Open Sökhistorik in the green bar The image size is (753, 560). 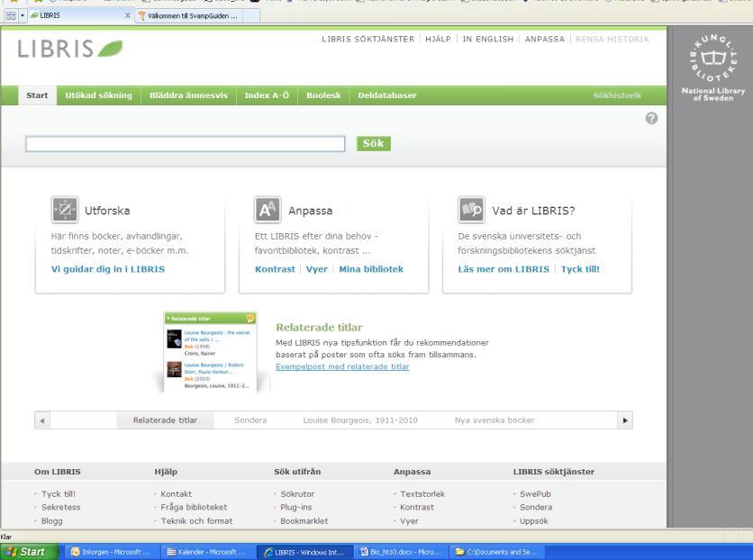coord(617,95)
